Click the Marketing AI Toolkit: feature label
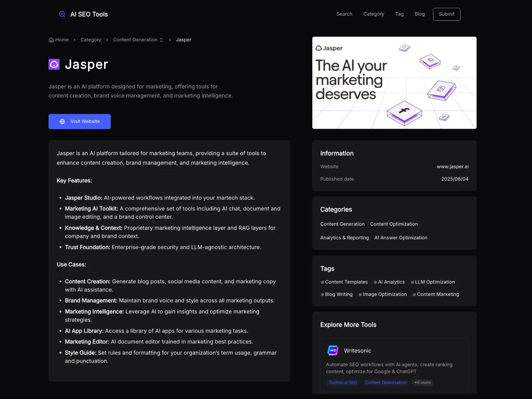532x399 pixels. pos(91,209)
